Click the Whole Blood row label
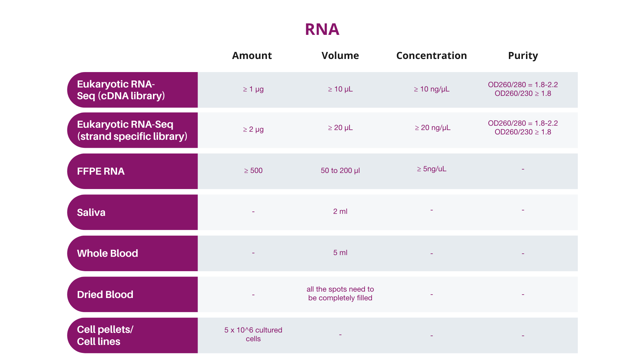Image resolution: width=644 pixels, height=362 pixels. tap(107, 253)
